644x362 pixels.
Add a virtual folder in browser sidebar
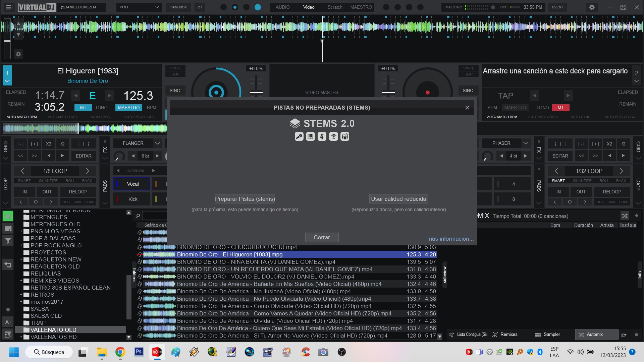pyautogui.click(x=8, y=229)
